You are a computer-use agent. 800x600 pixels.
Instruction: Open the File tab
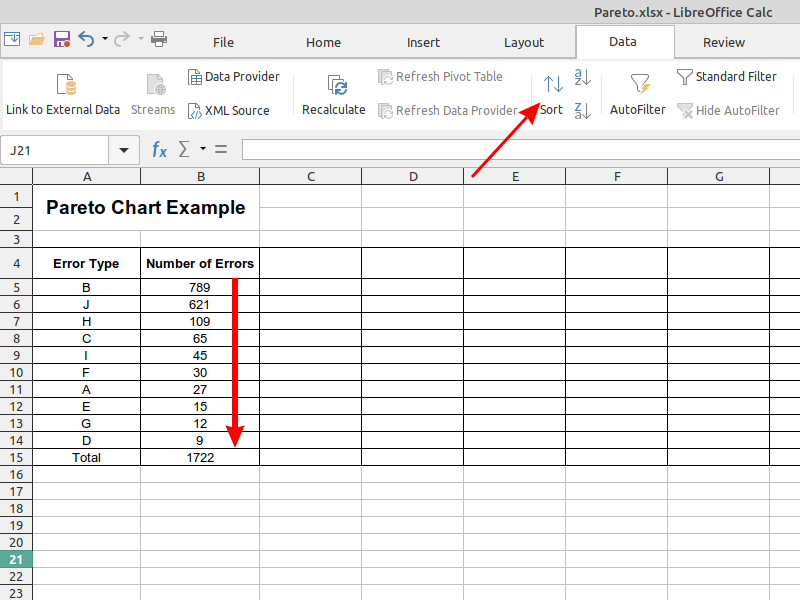pyautogui.click(x=223, y=42)
